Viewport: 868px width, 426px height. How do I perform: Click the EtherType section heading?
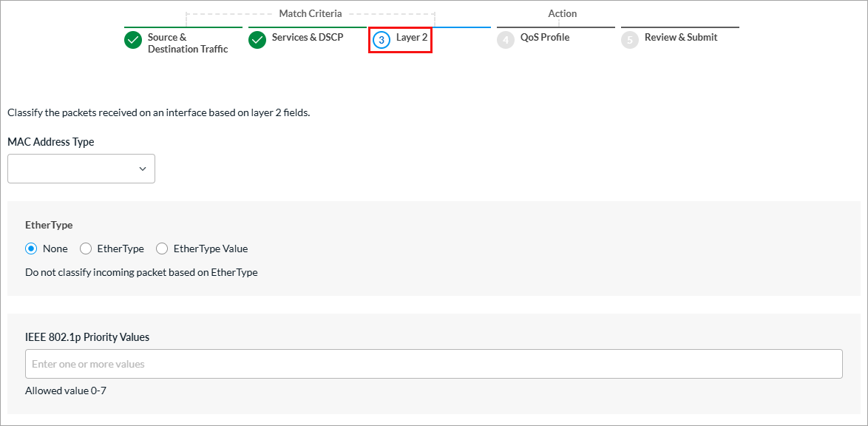[47, 224]
